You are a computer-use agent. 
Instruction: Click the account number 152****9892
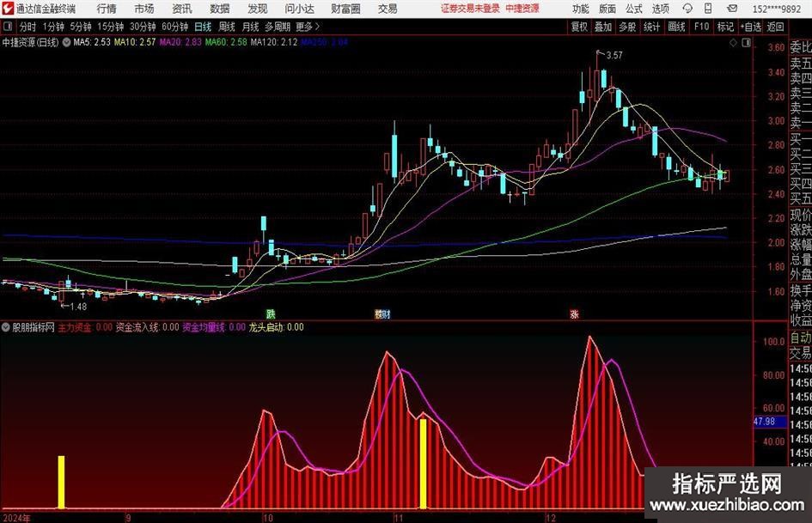777,9
